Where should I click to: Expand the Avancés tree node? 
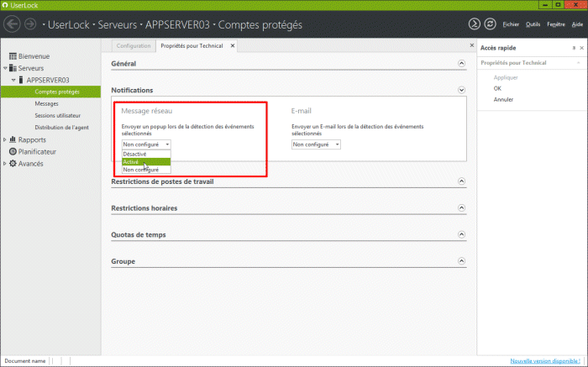pos(4,164)
